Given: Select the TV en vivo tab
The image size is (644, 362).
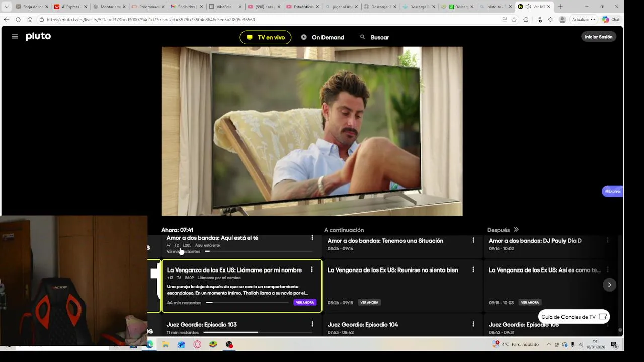Looking at the screenshot, I should [x=266, y=37].
